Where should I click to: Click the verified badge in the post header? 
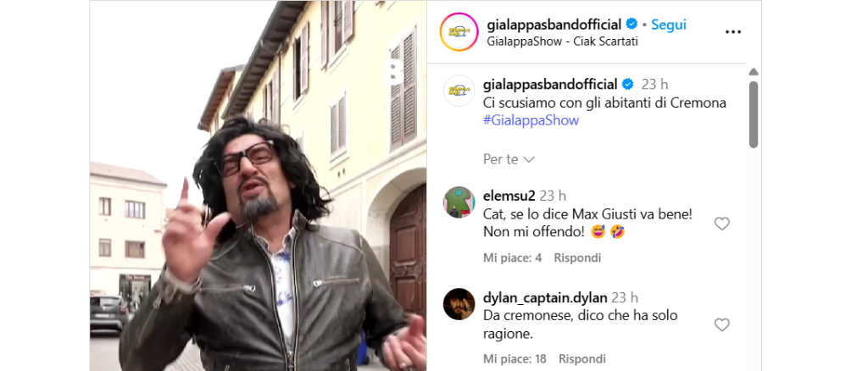coord(632,25)
